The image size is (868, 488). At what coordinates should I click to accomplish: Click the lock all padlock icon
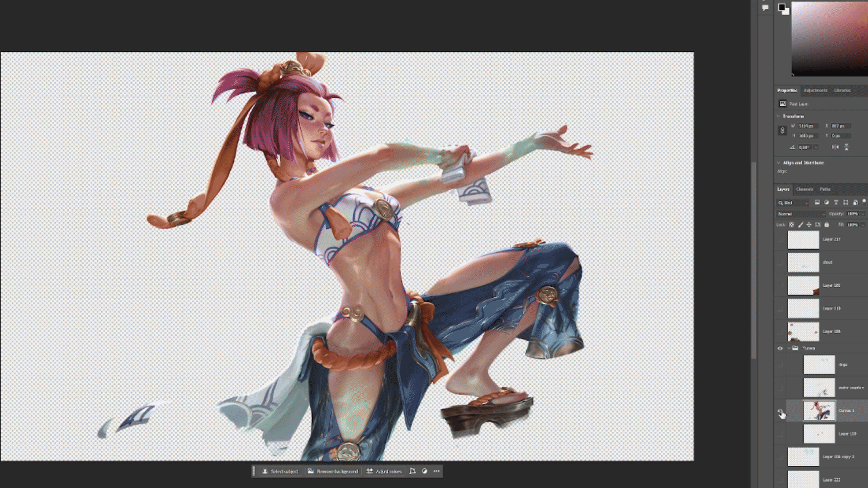click(x=826, y=224)
